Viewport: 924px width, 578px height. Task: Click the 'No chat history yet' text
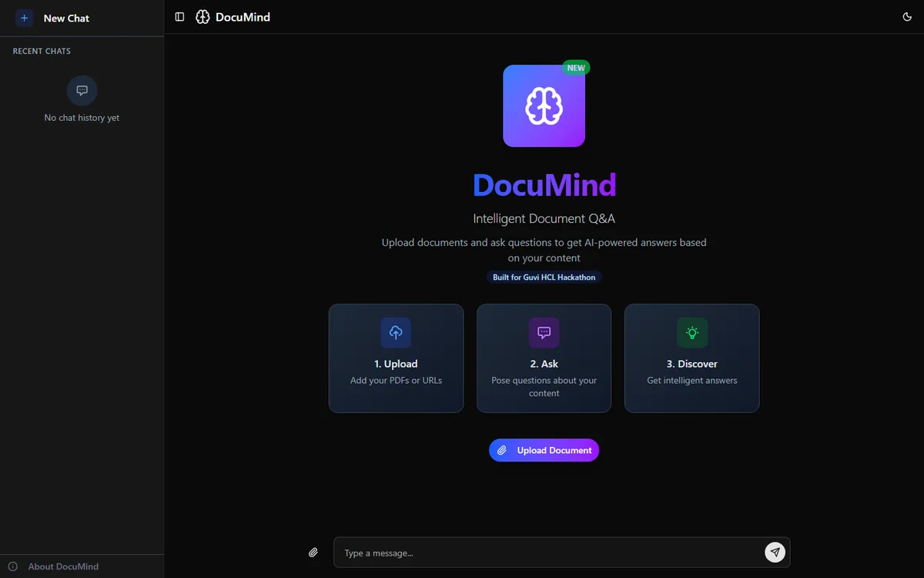click(x=82, y=118)
